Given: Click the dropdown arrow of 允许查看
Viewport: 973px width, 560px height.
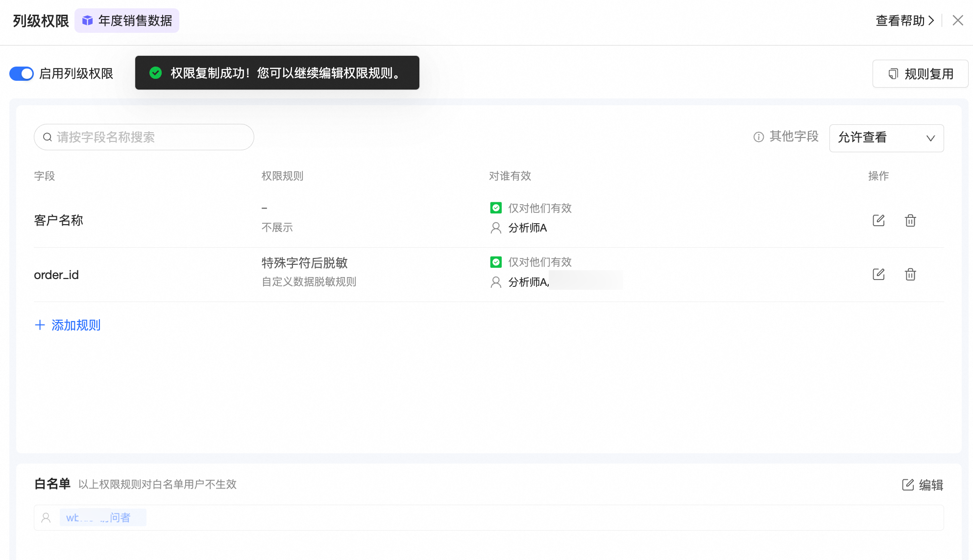Looking at the screenshot, I should coord(930,138).
